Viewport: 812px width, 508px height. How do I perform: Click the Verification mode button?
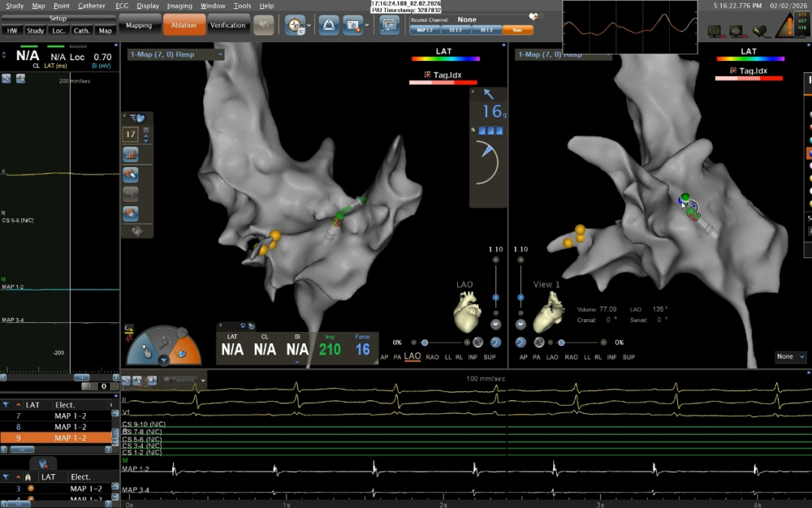(228, 26)
